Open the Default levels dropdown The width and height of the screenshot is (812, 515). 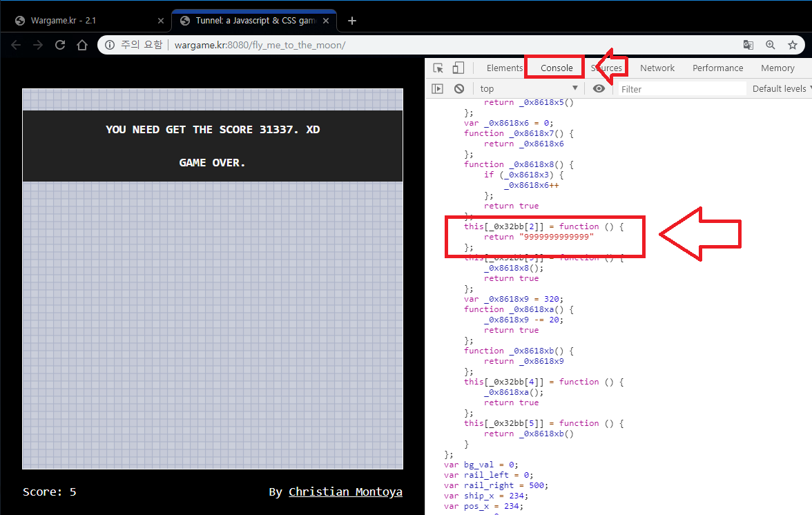[x=782, y=88]
